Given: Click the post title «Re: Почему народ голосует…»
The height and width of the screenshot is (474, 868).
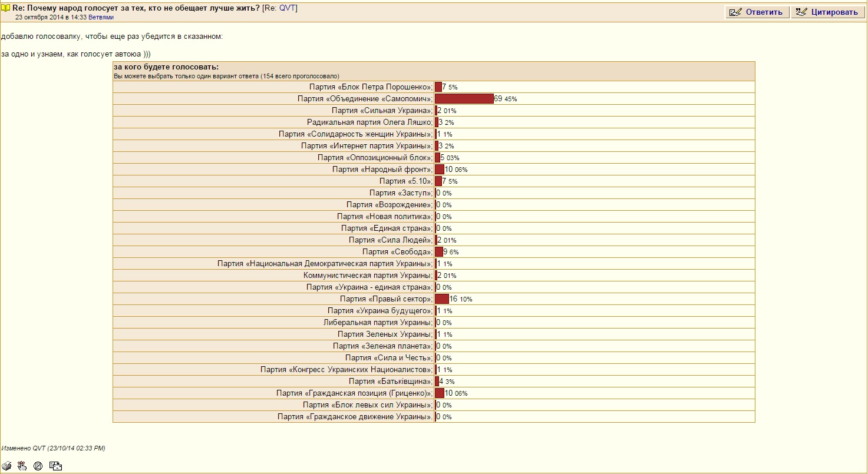Looking at the screenshot, I should tap(136, 8).
